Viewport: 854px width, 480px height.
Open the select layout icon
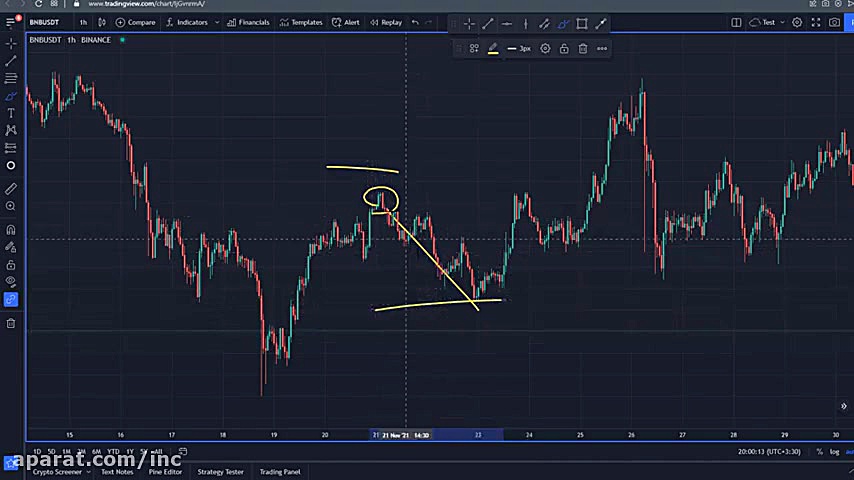pos(736,22)
